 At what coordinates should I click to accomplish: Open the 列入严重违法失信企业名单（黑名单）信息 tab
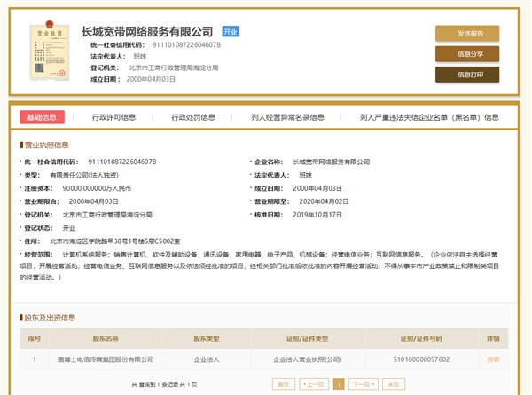pyautogui.click(x=429, y=117)
